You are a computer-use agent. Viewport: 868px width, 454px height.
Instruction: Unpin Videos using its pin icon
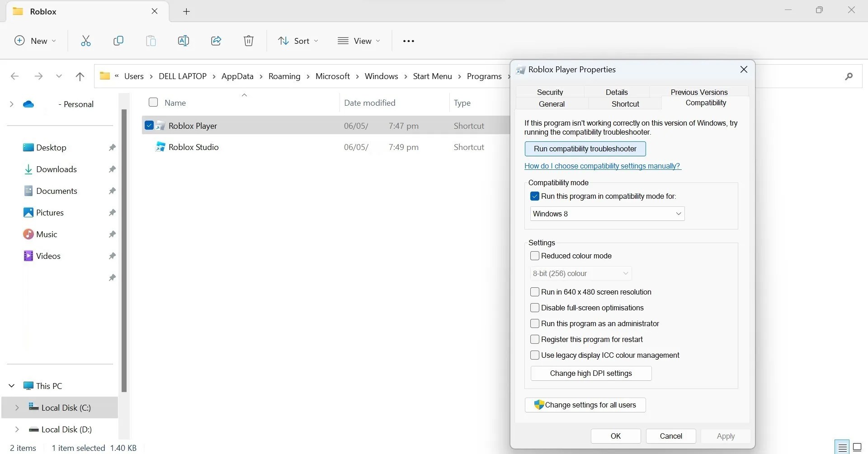[112, 256]
